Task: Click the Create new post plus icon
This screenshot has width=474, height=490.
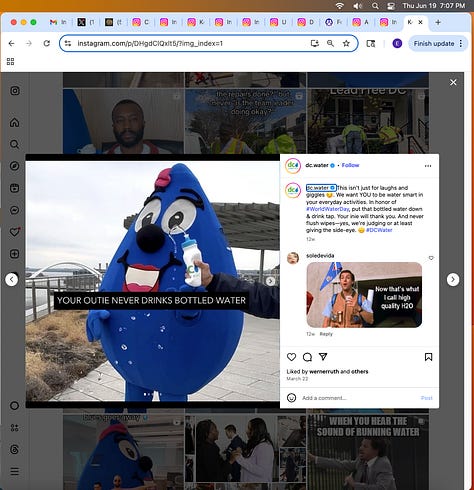Action: pos(14,254)
